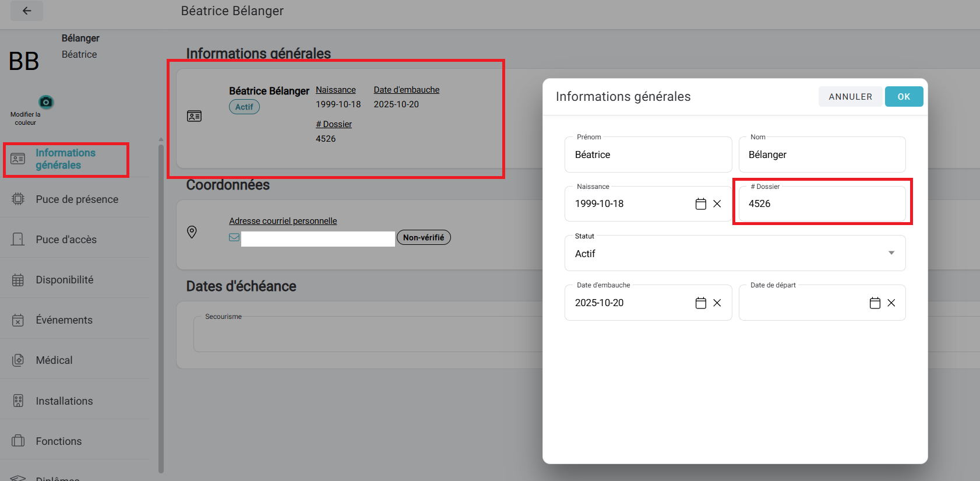Clear the Date d'embauche value
Screen dimensions: 980x481
tap(717, 303)
